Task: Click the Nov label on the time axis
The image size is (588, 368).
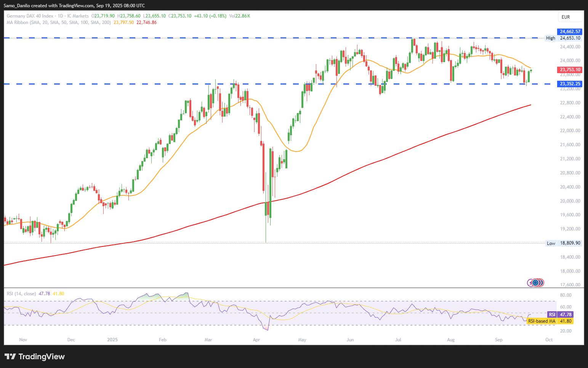Action: pos(23,340)
